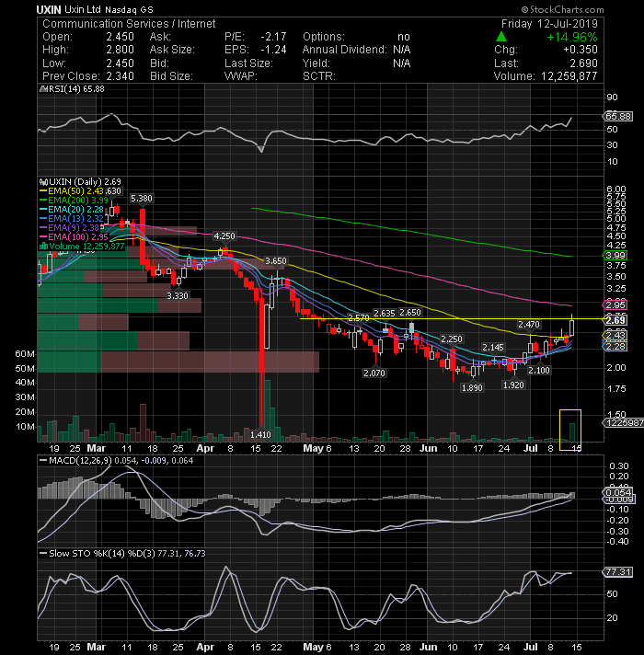Screen dimensions: 644x655
Task: Click the 65.88 RSI value tag on right axis
Action: click(x=618, y=116)
